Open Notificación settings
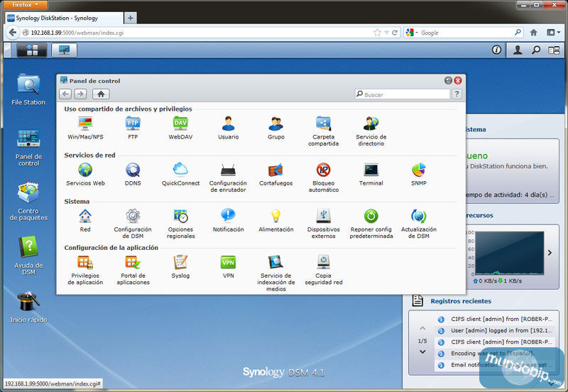This screenshot has width=568, height=392. pyautogui.click(x=228, y=221)
